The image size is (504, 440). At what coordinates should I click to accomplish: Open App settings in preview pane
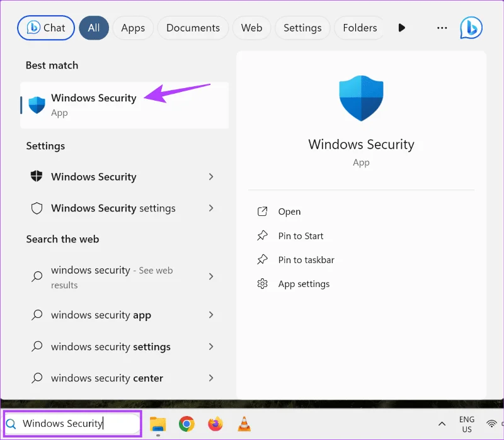[304, 284]
